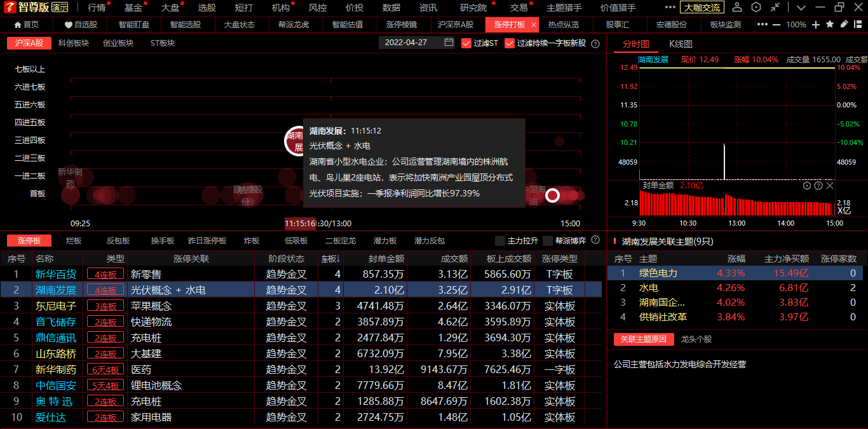
Task: Click the favorite star icon on tab bar
Action: click(830, 24)
